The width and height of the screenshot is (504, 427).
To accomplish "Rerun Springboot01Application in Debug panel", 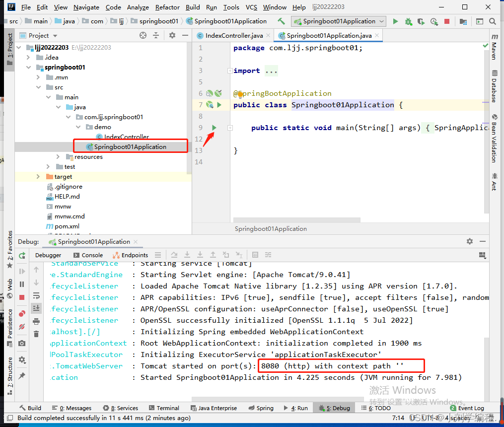I will [x=22, y=256].
